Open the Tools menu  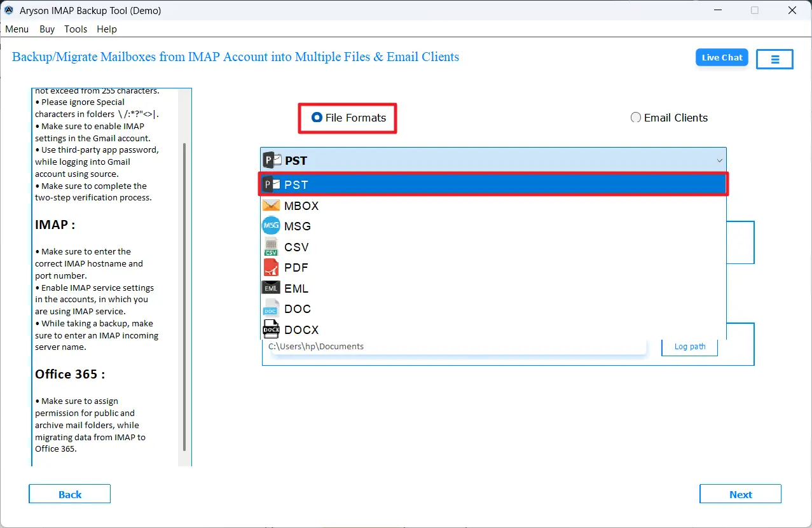pyautogui.click(x=76, y=29)
